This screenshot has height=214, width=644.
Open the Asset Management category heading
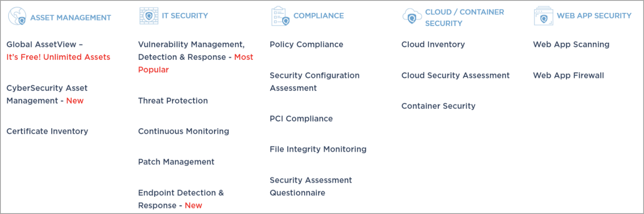[71, 18]
